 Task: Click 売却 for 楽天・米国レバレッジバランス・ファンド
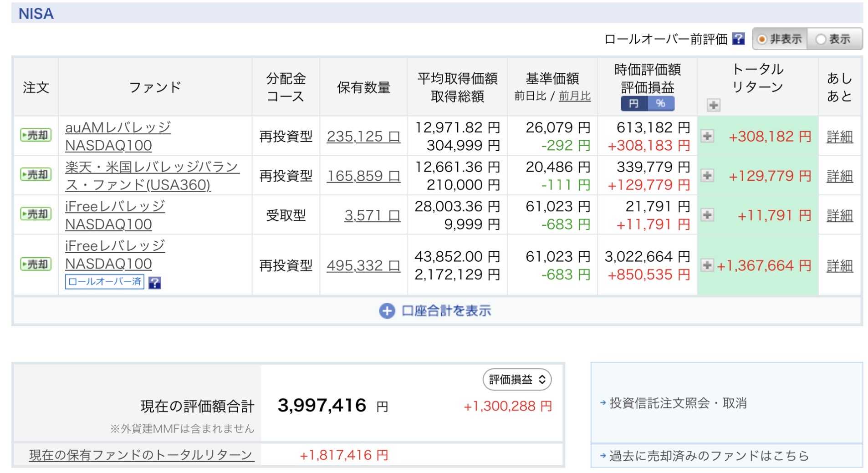(x=36, y=175)
